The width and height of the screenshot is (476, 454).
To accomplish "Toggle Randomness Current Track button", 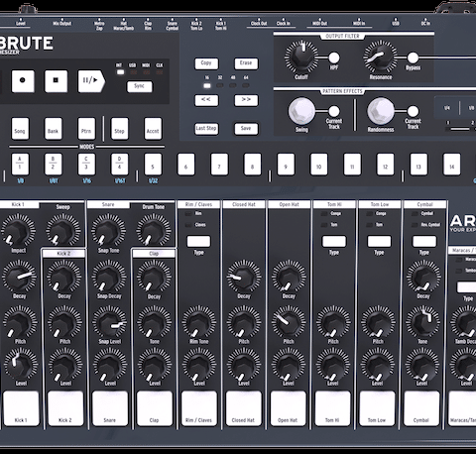I will [413, 111].
